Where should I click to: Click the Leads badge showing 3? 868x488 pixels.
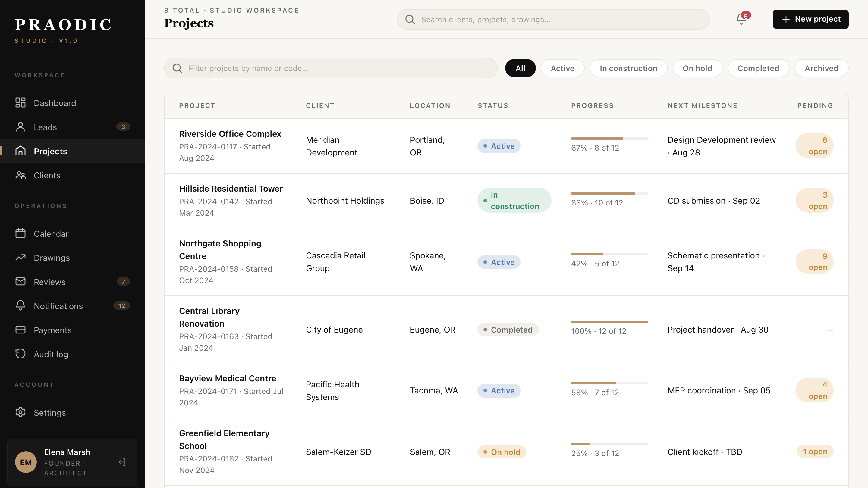pos(123,127)
